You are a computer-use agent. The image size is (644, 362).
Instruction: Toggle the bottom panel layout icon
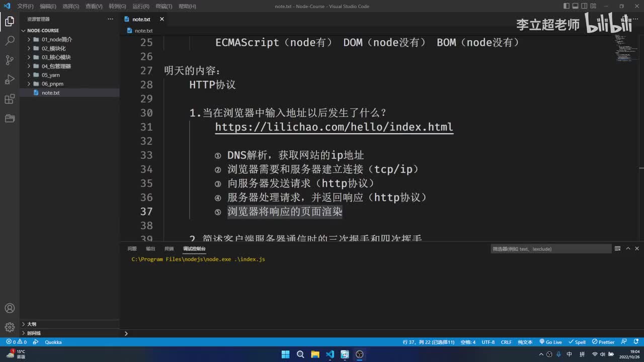click(x=576, y=6)
